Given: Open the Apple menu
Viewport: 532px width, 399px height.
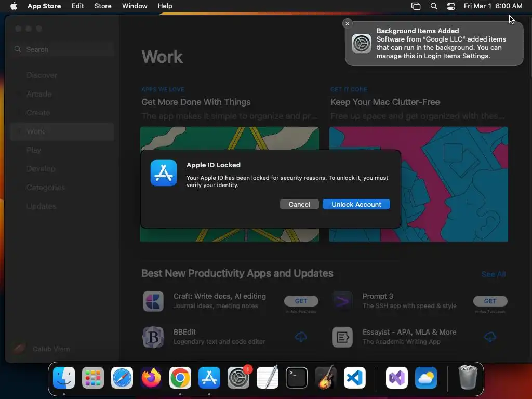Looking at the screenshot, I should pos(14,6).
